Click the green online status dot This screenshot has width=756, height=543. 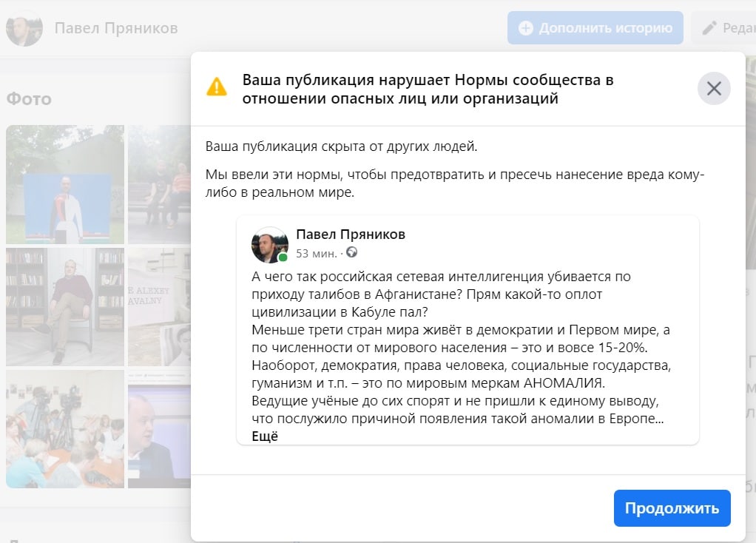pos(283,257)
